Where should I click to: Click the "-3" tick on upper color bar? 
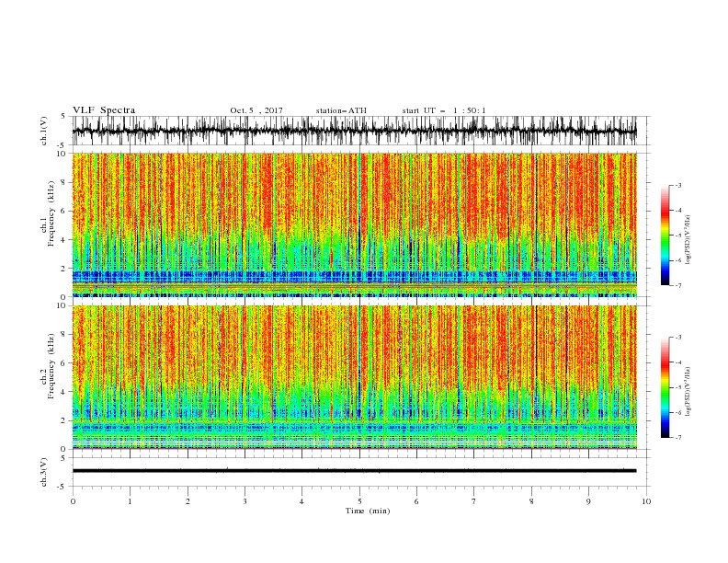point(677,185)
